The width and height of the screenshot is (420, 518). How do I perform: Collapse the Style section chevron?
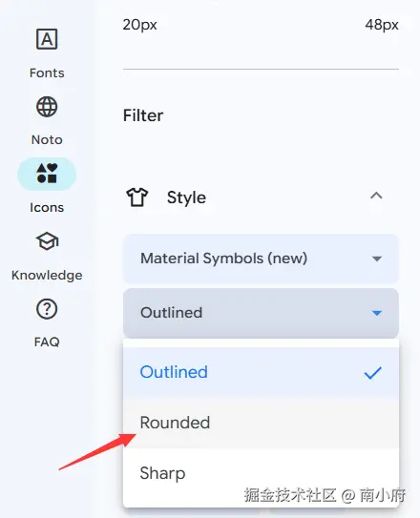[x=376, y=196]
